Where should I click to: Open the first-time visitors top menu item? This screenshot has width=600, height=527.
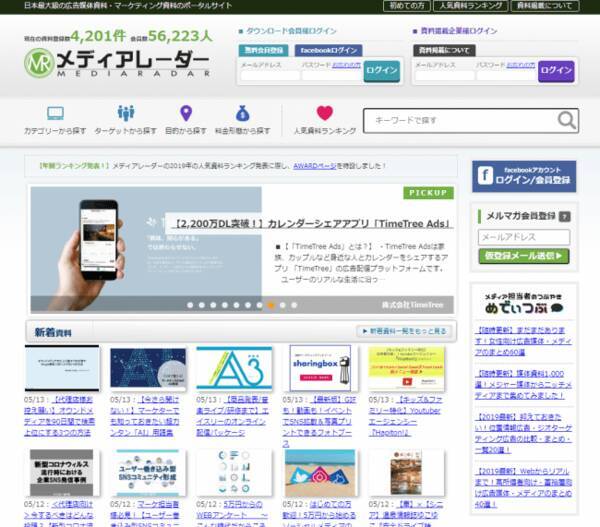[x=407, y=6]
